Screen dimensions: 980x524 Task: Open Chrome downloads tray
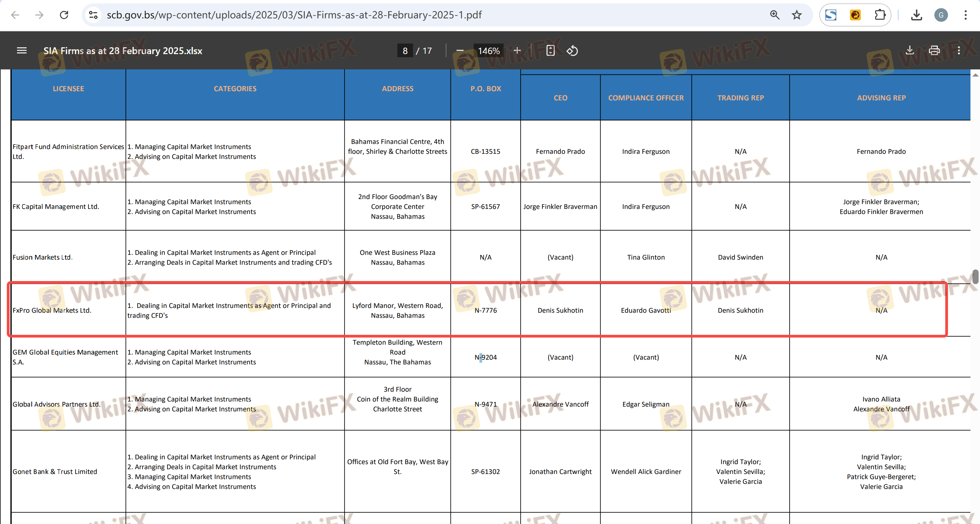pyautogui.click(x=916, y=15)
